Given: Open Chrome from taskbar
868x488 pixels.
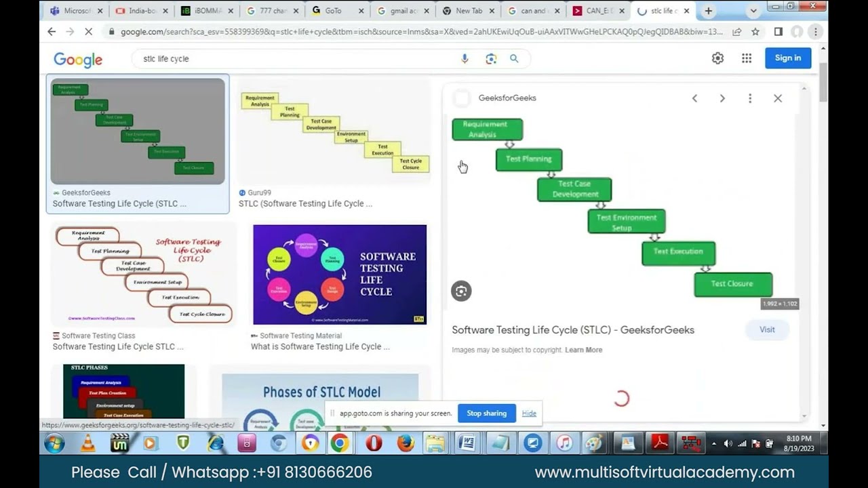Looking at the screenshot, I should coord(340,443).
